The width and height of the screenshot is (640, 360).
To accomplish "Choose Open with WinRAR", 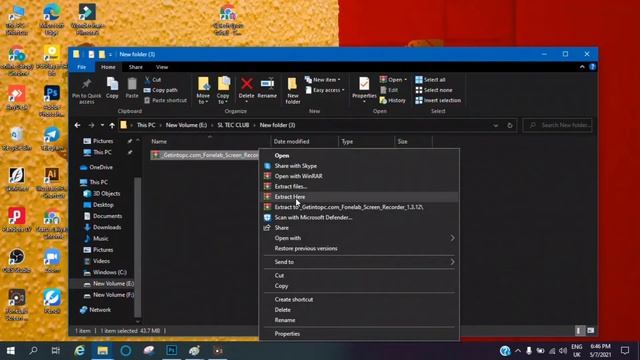I will click(359, 176).
